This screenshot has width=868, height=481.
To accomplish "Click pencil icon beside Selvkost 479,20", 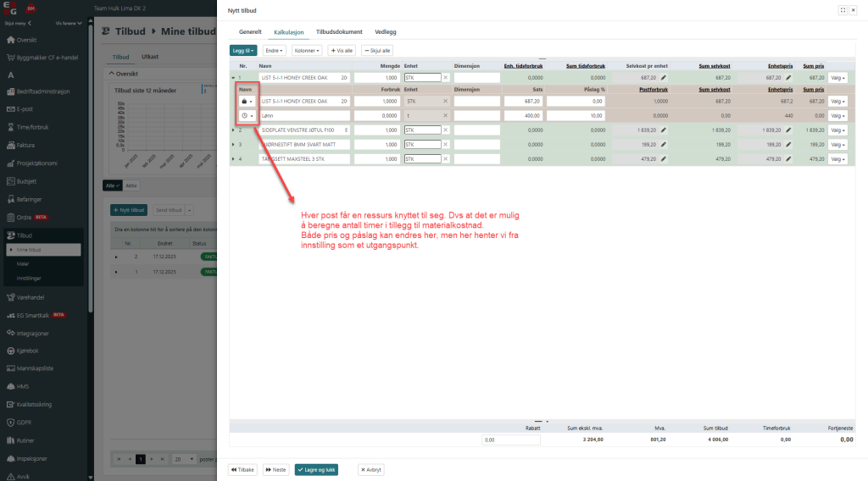I will [664, 159].
